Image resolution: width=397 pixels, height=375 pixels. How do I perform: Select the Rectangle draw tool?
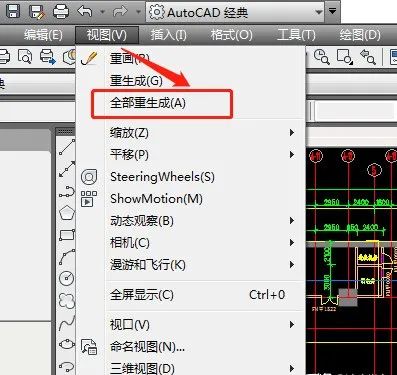[67, 235]
